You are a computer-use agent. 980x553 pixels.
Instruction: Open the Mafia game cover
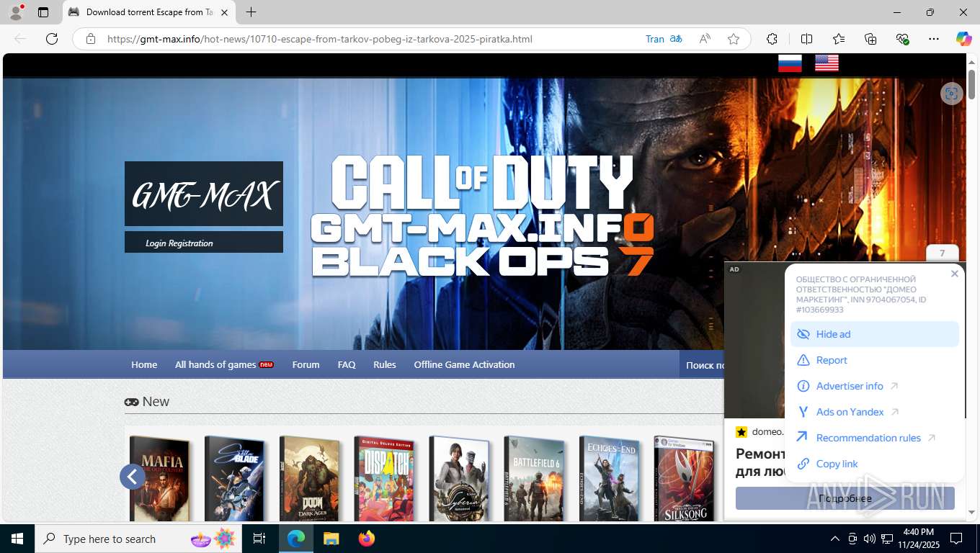point(160,478)
